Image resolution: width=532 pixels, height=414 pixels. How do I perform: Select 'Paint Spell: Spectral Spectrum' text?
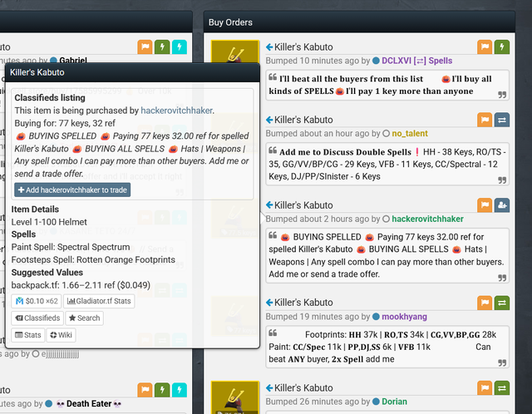(x=71, y=247)
